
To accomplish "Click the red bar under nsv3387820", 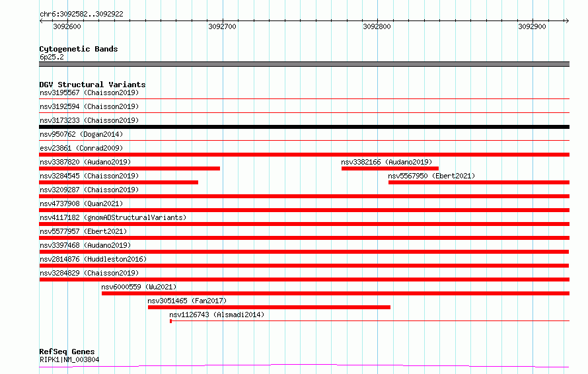I will (x=129, y=168).
